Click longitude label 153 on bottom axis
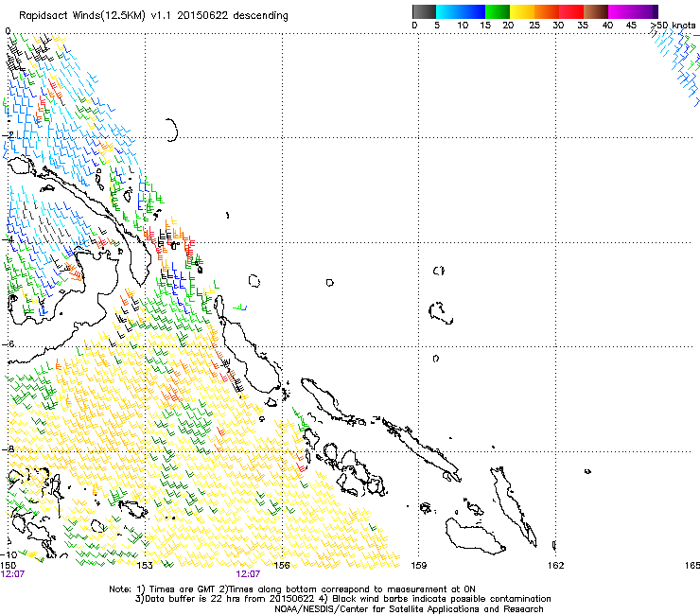 144,566
